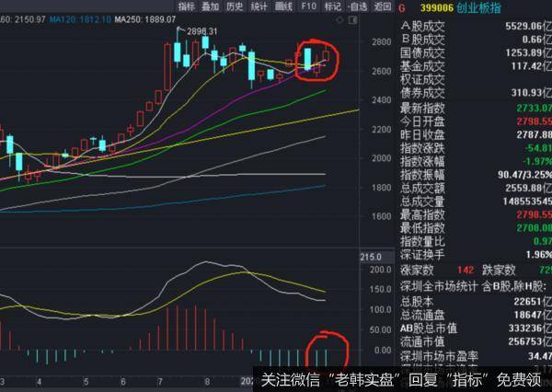Click the 2898.31 high price marker

tap(202, 31)
